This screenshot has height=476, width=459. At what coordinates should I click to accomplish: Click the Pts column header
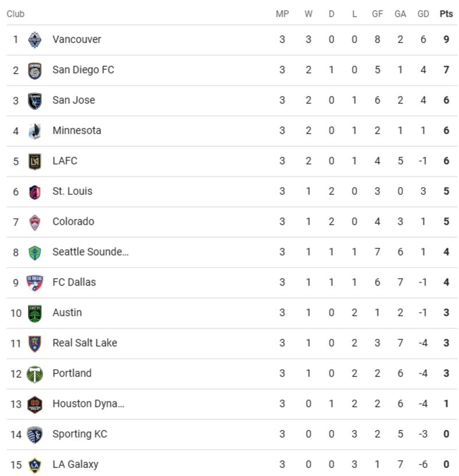click(x=446, y=14)
